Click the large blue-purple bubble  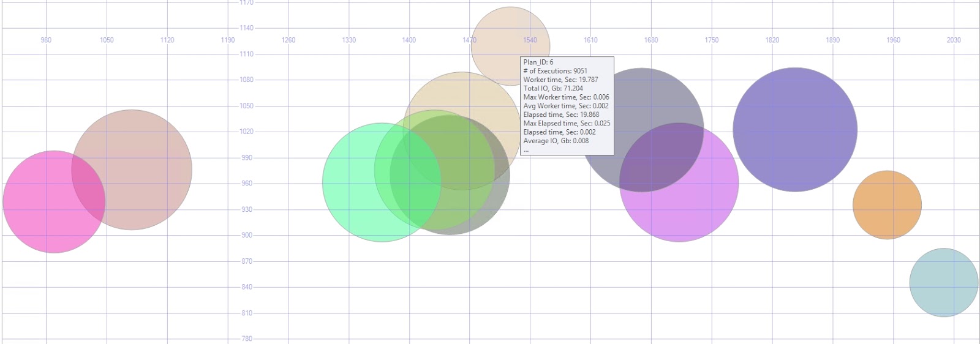[x=795, y=130]
